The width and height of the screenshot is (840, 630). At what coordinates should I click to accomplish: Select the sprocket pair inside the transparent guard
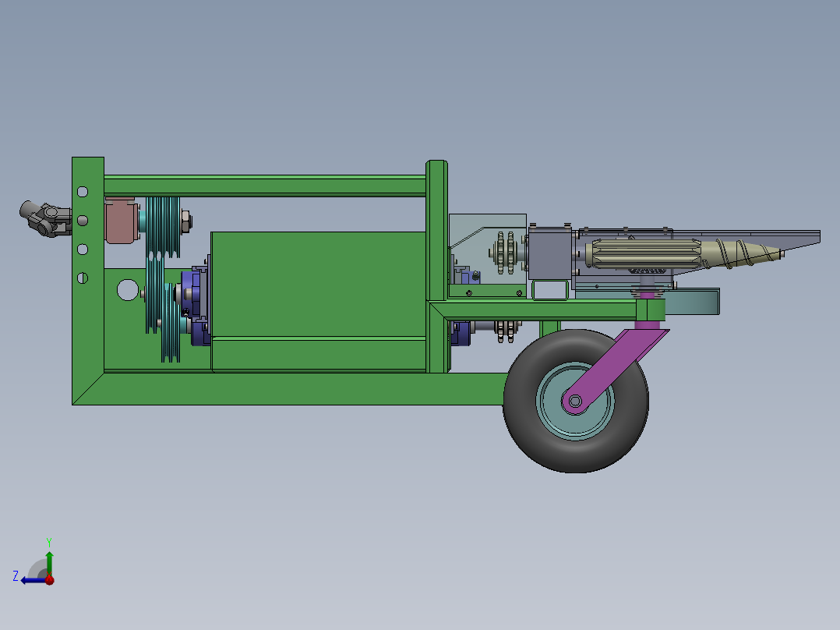(x=505, y=253)
